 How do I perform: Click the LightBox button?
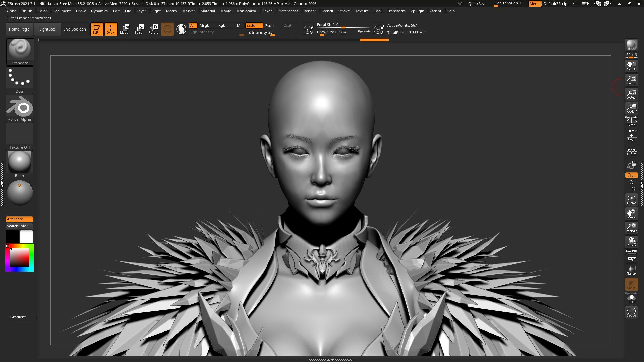click(47, 29)
